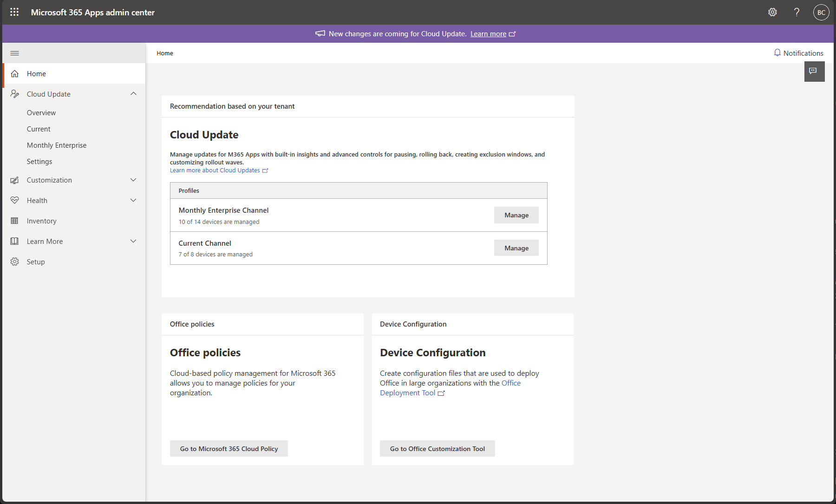Click the bold Device Configuration heading

click(433, 353)
